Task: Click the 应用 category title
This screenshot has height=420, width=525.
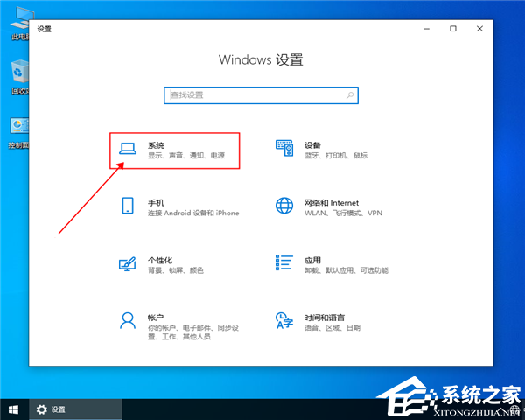Action: [x=312, y=260]
